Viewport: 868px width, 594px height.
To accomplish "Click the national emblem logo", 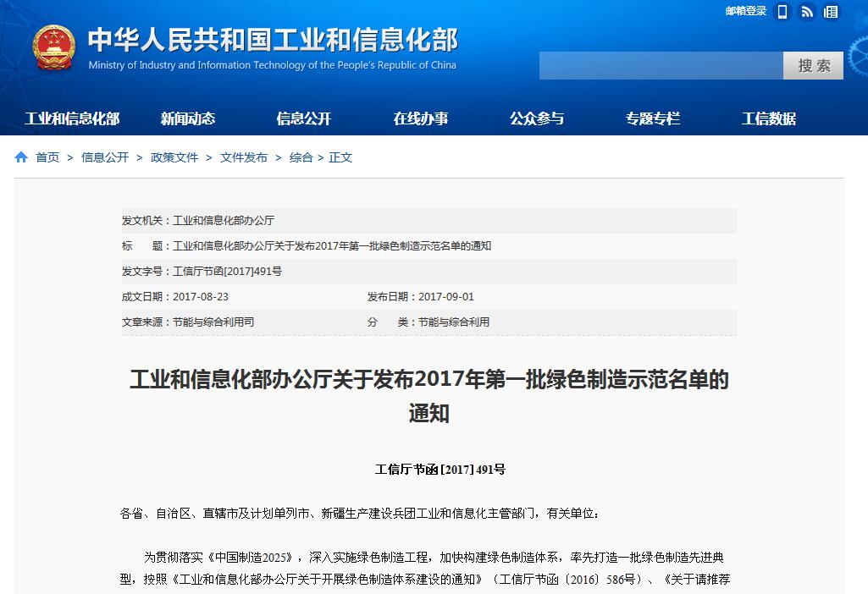I will tap(53, 47).
